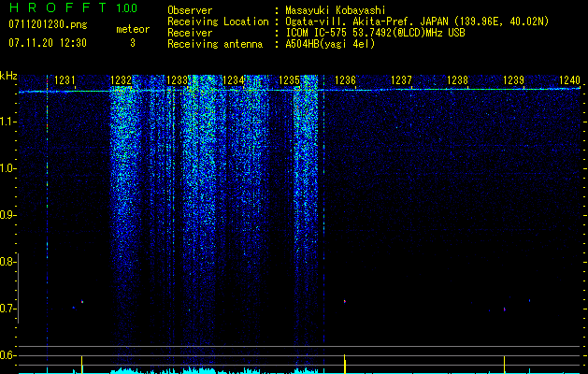Click the A504HB(yagi 4el) antenna value
This screenshot has height=374, width=588.
(x=330, y=44)
